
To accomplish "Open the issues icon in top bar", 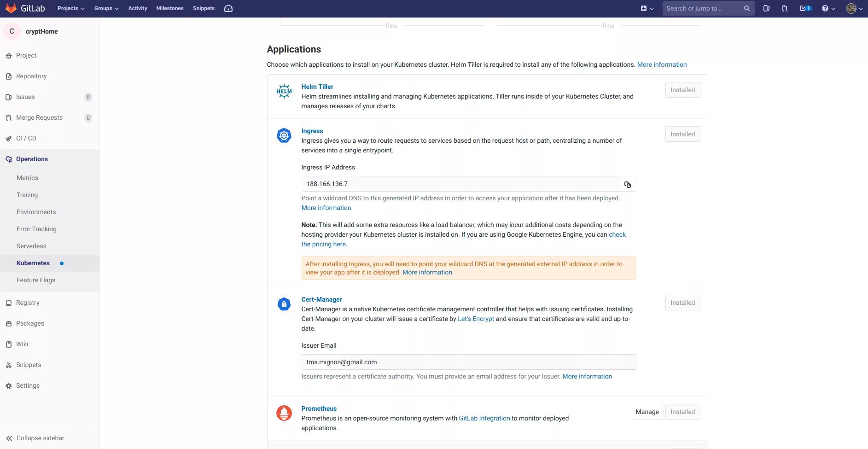I will [x=766, y=8].
